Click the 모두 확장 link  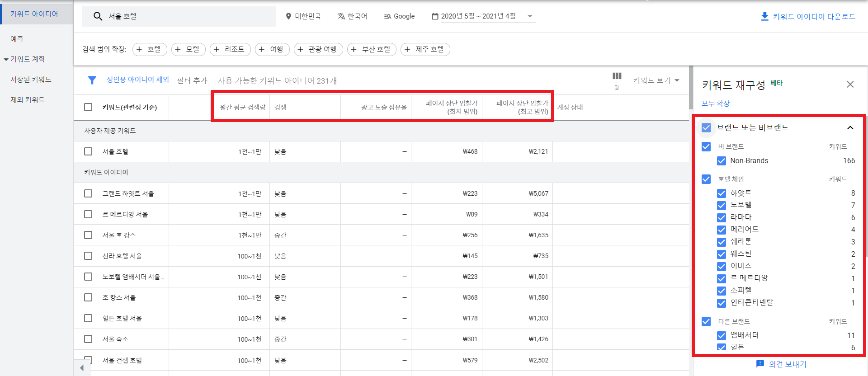tap(716, 103)
